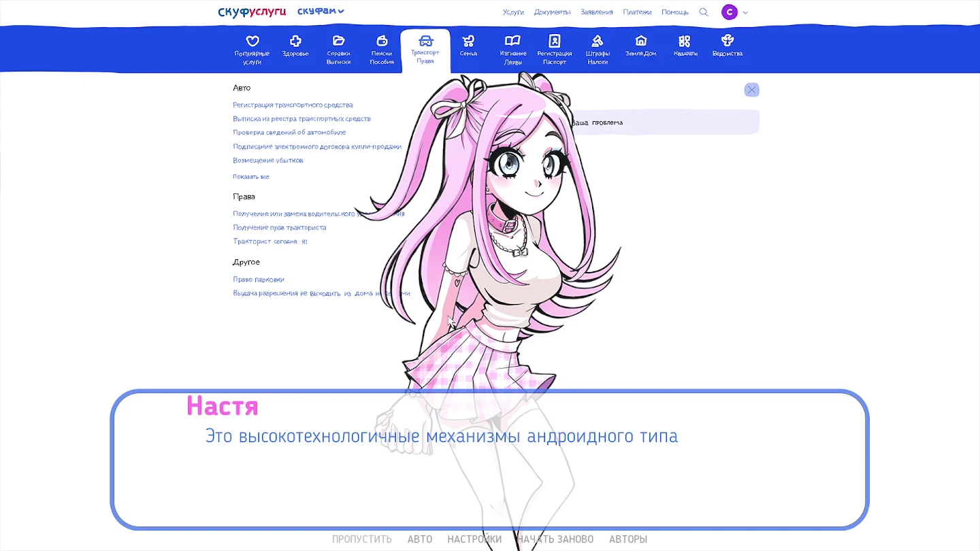Open the Услуги top menu

click(x=513, y=12)
